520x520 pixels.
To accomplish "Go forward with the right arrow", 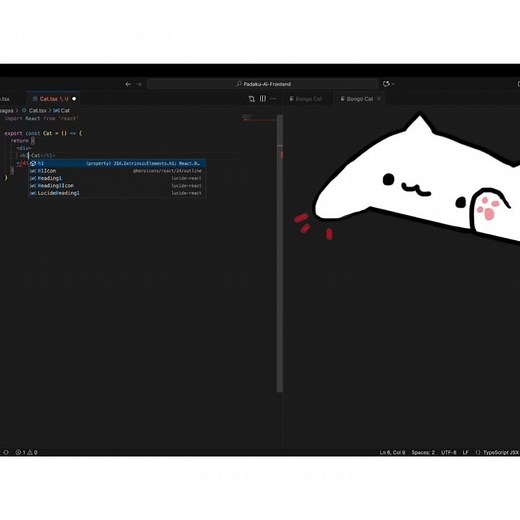I will pyautogui.click(x=139, y=84).
